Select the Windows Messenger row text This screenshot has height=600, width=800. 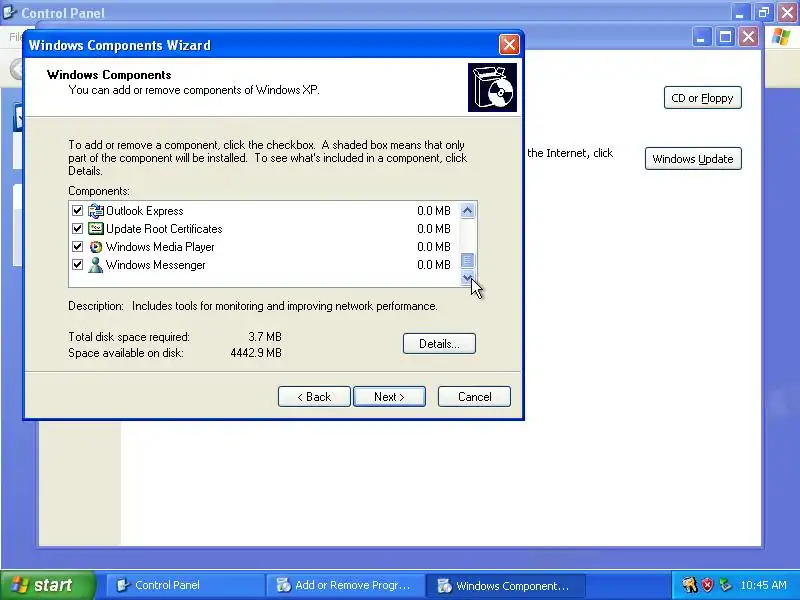coord(156,265)
